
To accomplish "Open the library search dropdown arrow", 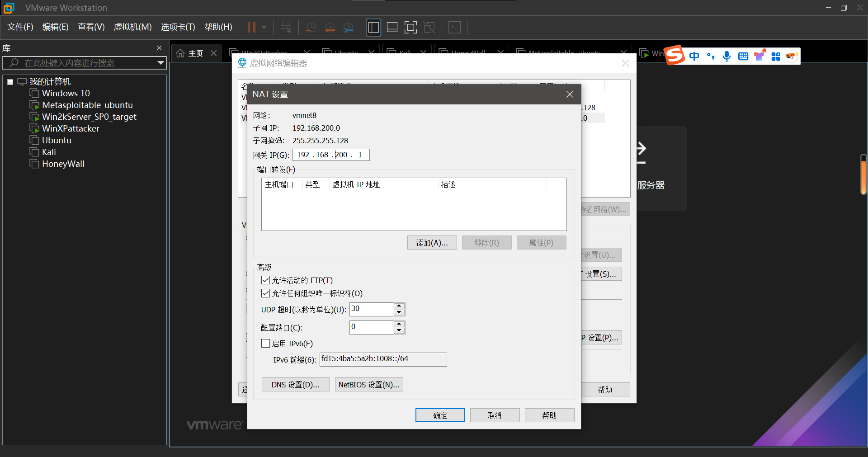I will point(160,63).
